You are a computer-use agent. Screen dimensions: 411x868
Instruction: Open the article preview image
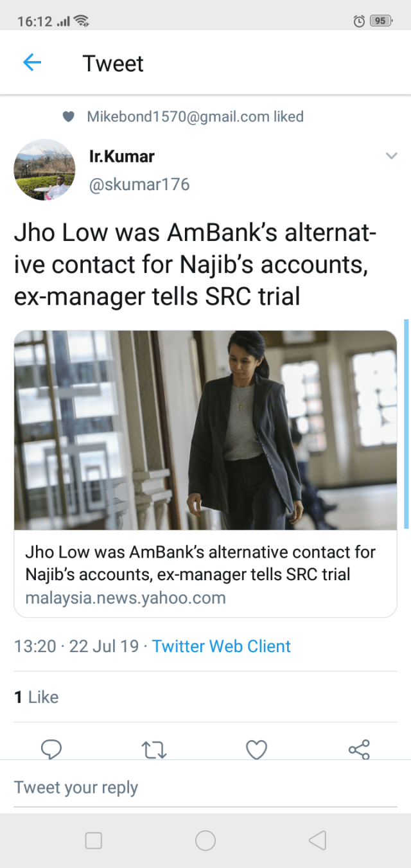[x=205, y=430]
